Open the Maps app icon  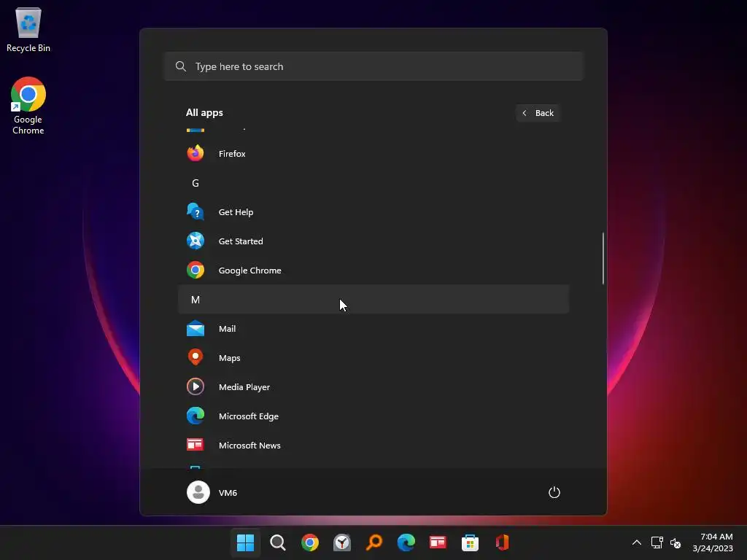pos(196,357)
